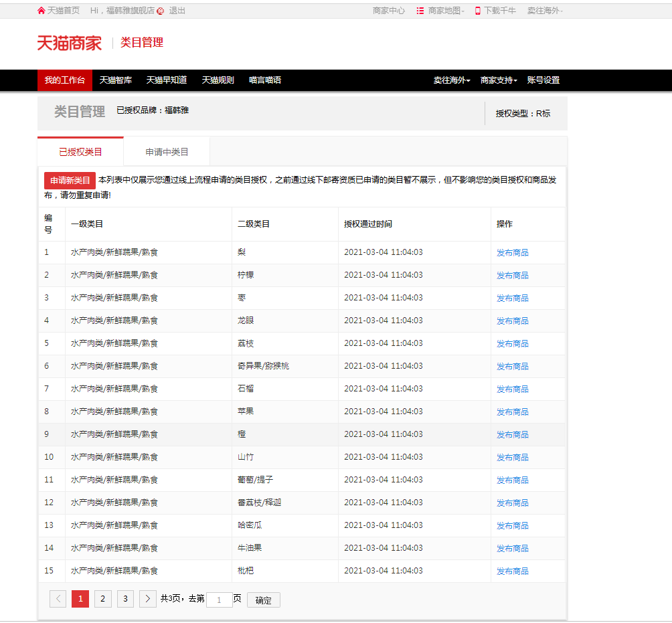Click 发布商品 for the 龙眼 row
672x623 pixels.
tap(512, 321)
